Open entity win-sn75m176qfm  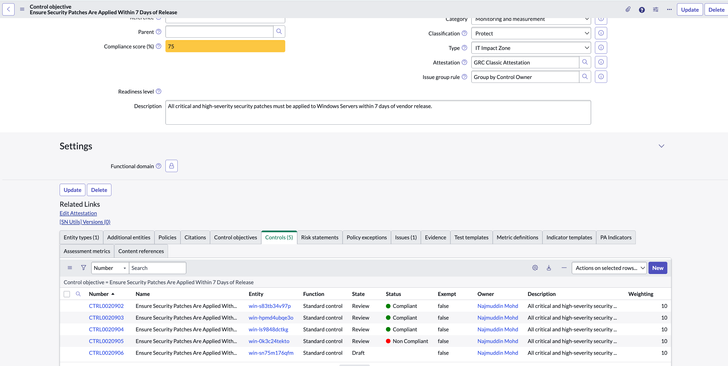click(271, 353)
